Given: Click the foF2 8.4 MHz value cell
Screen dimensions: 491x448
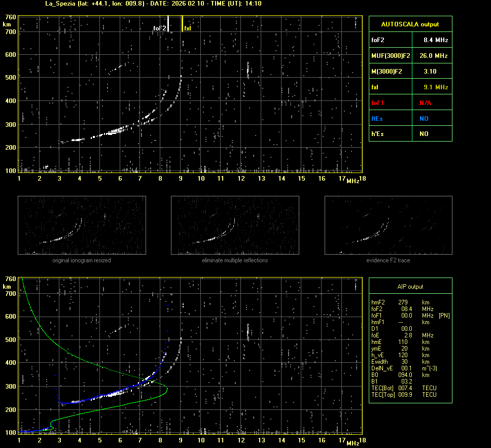Looking at the screenshot, I should [435, 40].
